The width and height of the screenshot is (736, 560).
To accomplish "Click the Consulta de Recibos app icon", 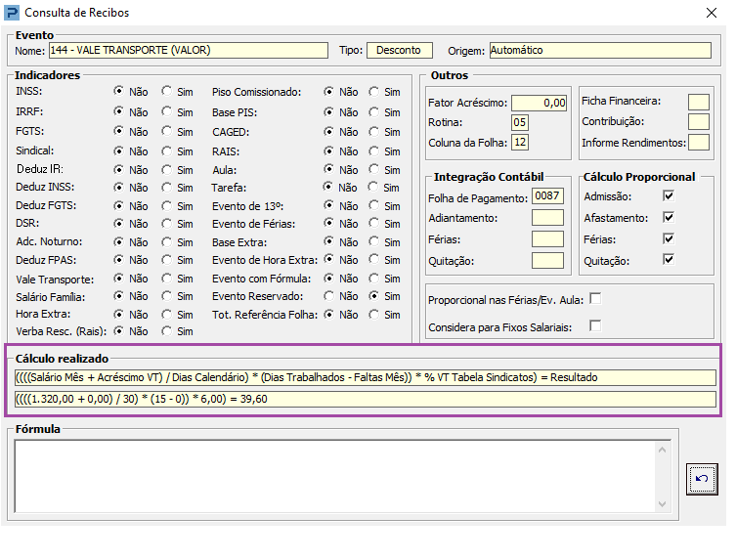I will point(12,13).
